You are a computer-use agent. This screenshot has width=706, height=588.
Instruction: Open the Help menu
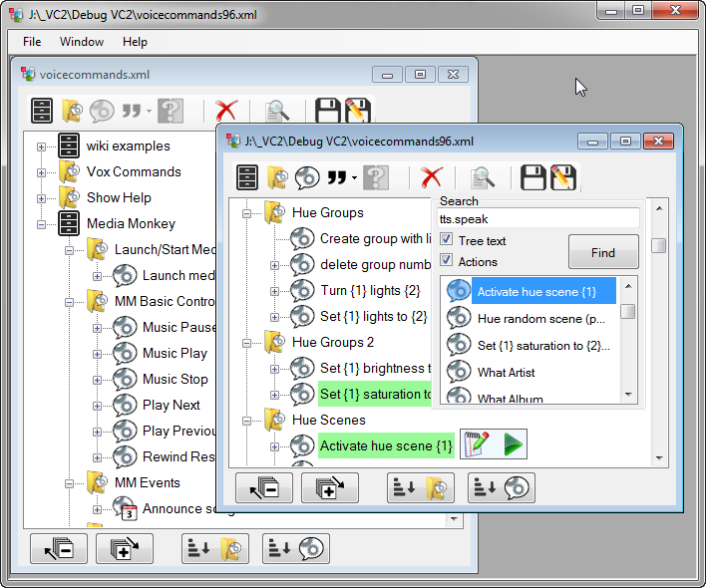click(x=135, y=42)
